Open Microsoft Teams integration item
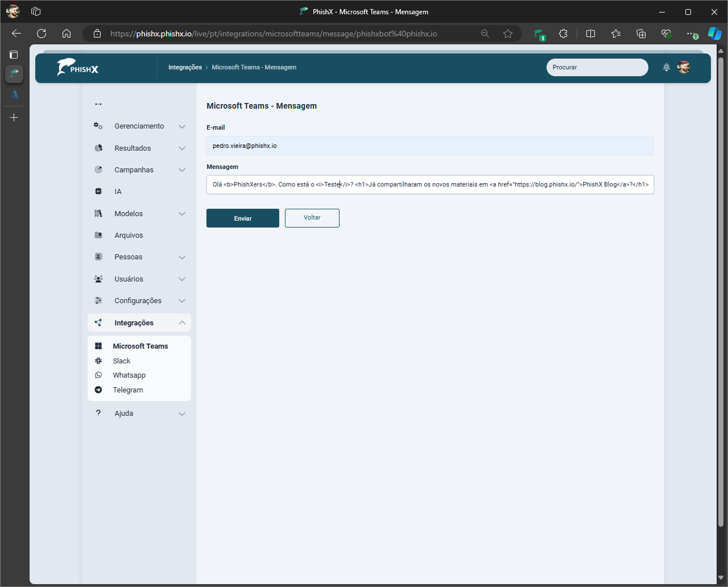The height and width of the screenshot is (587, 728). coord(140,346)
